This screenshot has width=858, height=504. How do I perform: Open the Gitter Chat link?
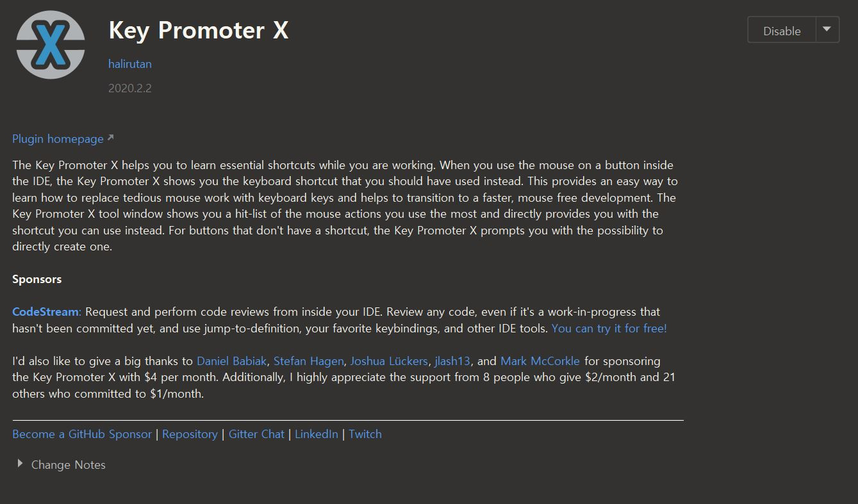click(x=256, y=434)
